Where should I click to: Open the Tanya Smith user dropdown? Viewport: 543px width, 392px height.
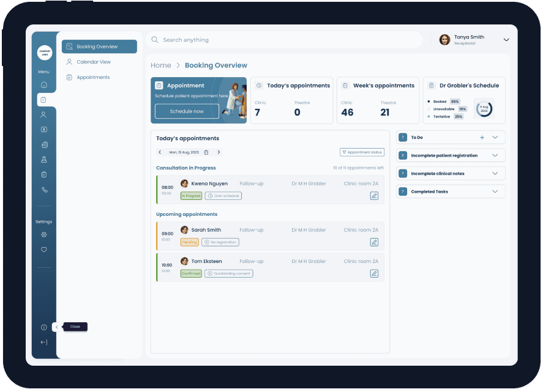tap(506, 40)
